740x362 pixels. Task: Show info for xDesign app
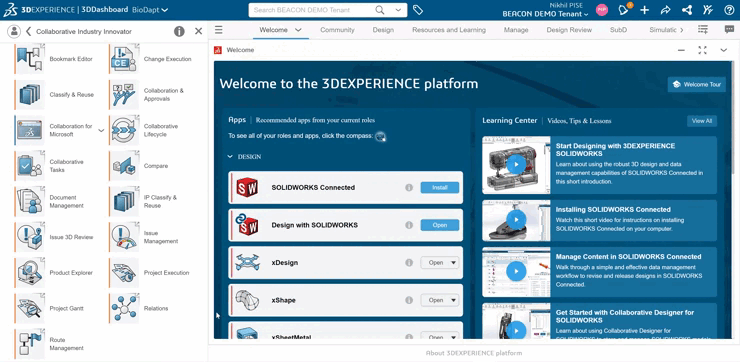[409, 262]
